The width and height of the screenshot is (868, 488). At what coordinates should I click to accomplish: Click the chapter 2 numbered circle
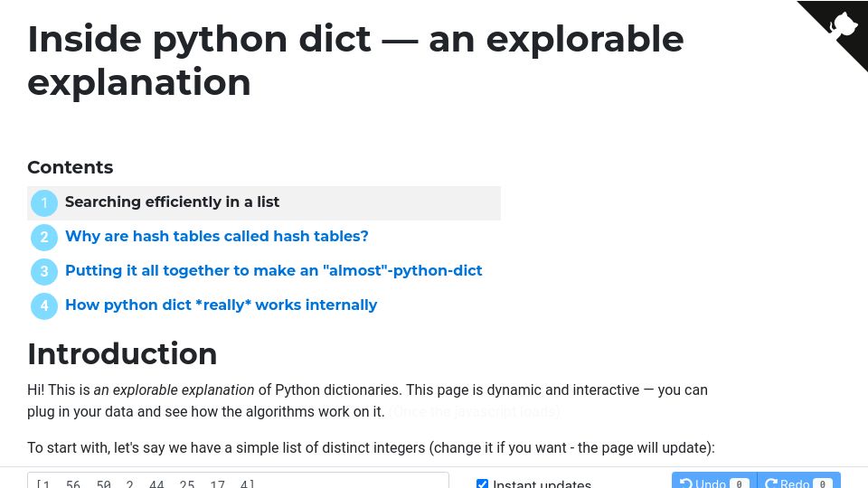44,238
